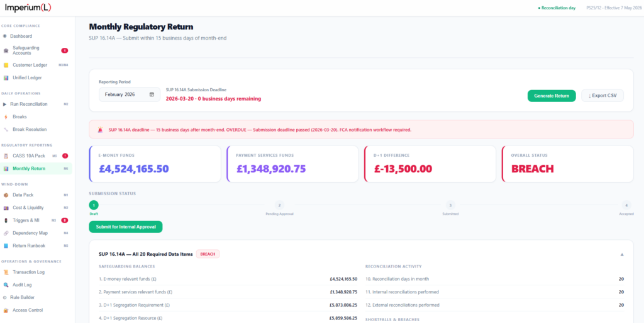Click the red badge on CASS 10A Pack
This screenshot has height=323, width=644.
pyautogui.click(x=65, y=156)
